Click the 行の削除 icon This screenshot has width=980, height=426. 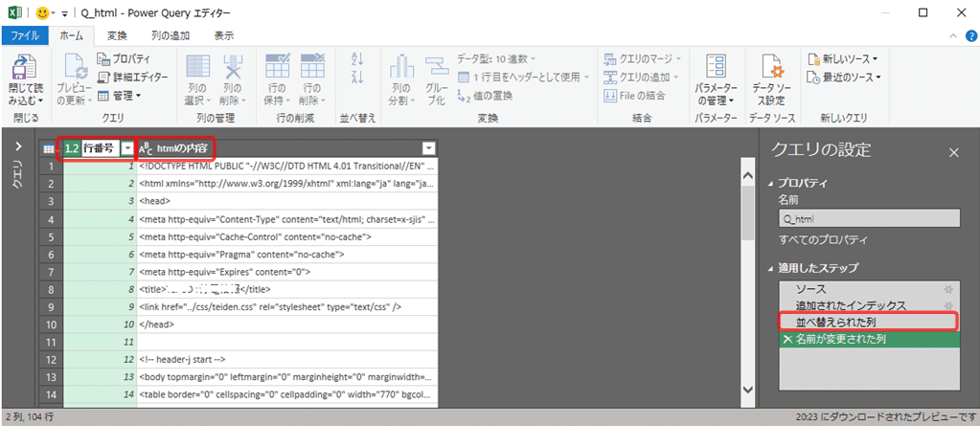tap(312, 66)
